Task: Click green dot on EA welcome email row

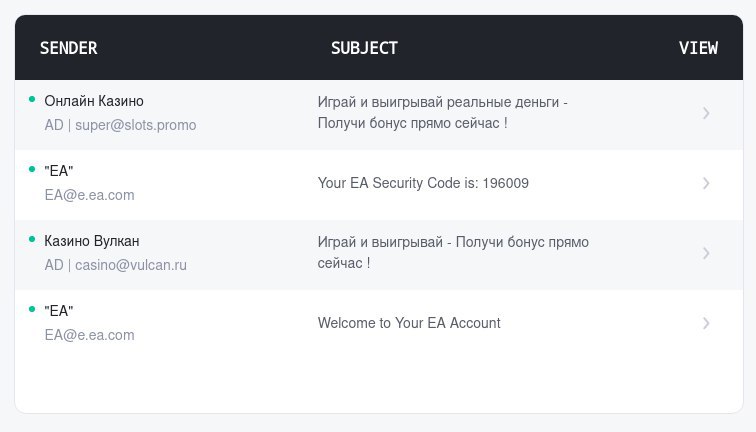Action: tap(32, 309)
